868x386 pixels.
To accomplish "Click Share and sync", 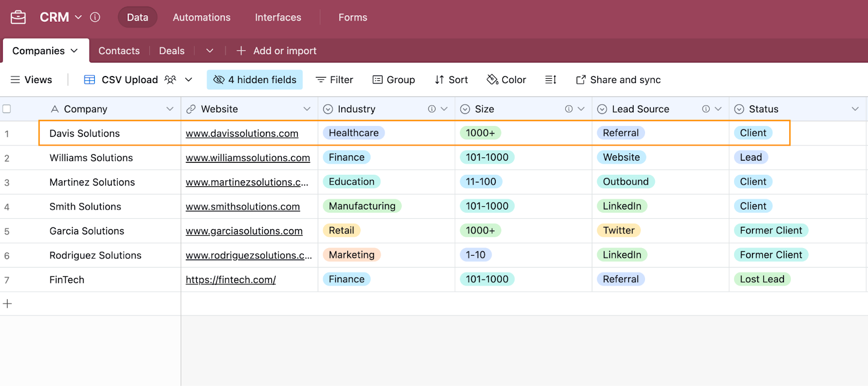I will pyautogui.click(x=618, y=80).
